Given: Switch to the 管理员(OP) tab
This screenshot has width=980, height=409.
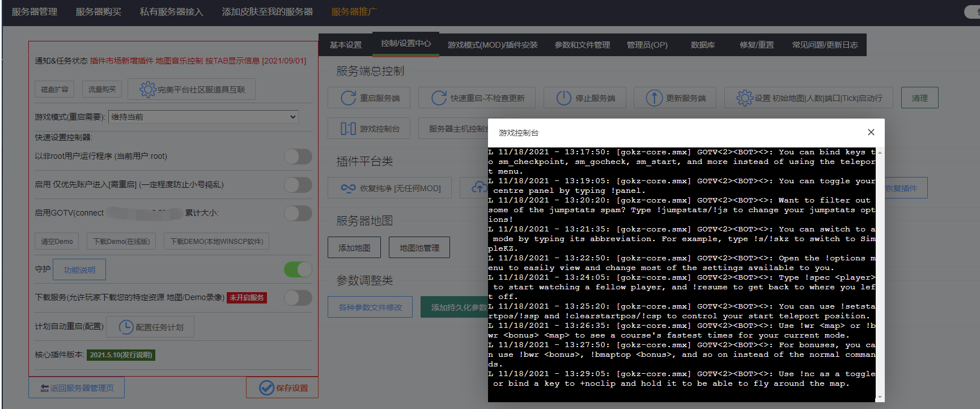Looking at the screenshot, I should [x=647, y=45].
